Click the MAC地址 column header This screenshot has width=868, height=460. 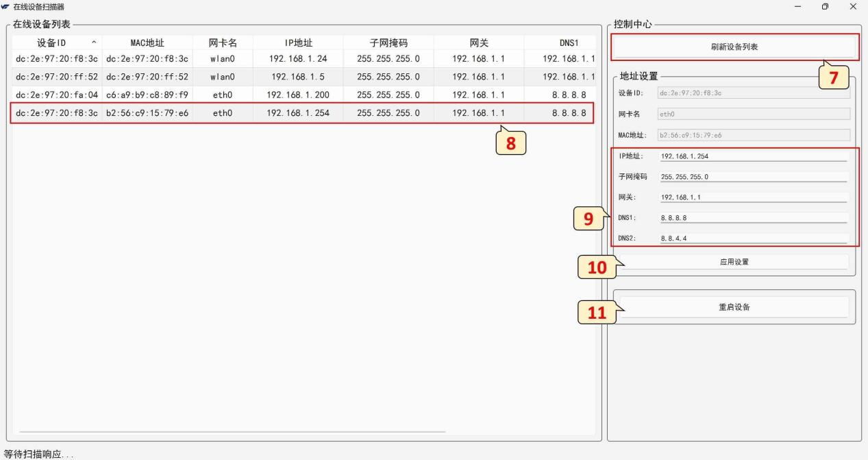147,42
